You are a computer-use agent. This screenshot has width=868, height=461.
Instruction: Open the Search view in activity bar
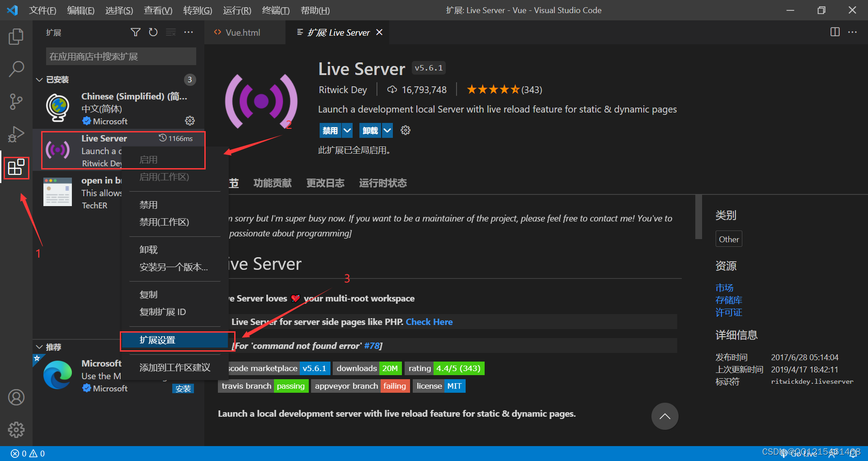point(16,69)
